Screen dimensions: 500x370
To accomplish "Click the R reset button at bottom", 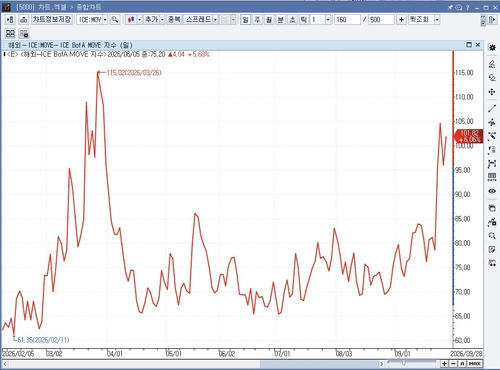I will click(462, 363).
